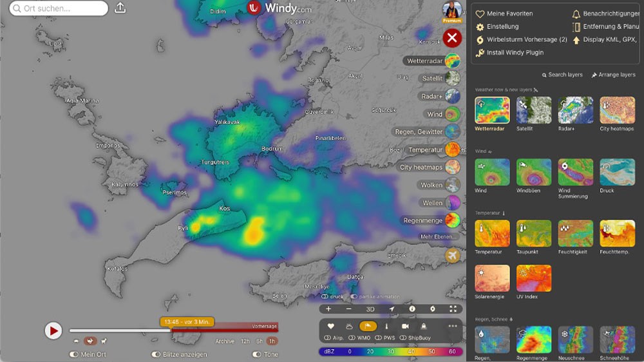
Task: Toggle the Töne sound switch
Action: click(x=257, y=354)
